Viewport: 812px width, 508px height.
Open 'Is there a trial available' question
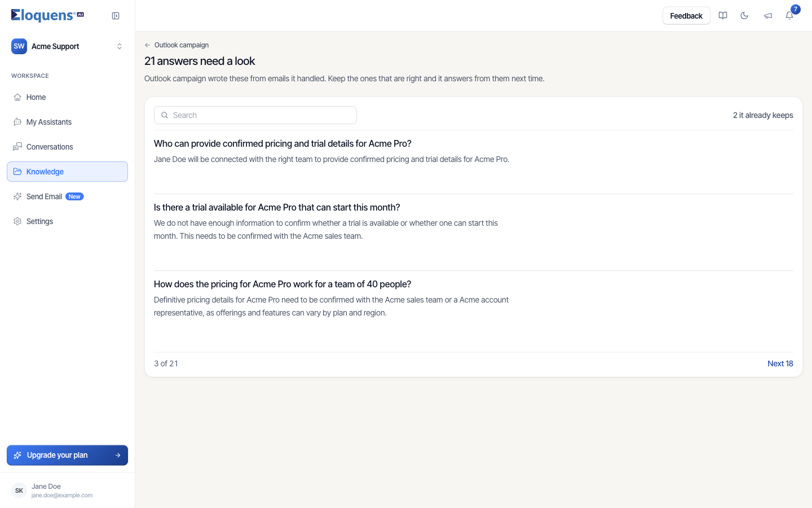(x=277, y=207)
